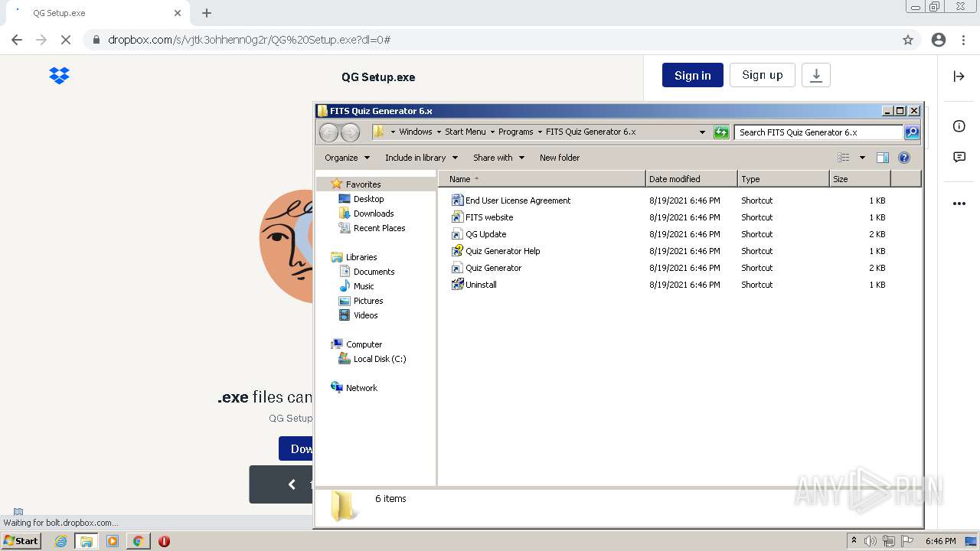The height and width of the screenshot is (551, 980).
Task: Open Recent Places in navigation pane
Action: pyautogui.click(x=379, y=228)
